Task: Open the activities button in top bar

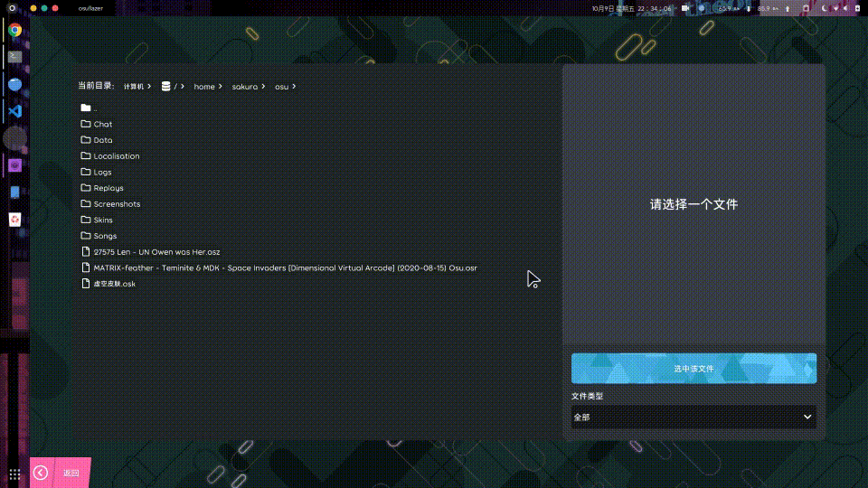Action: click(x=12, y=8)
